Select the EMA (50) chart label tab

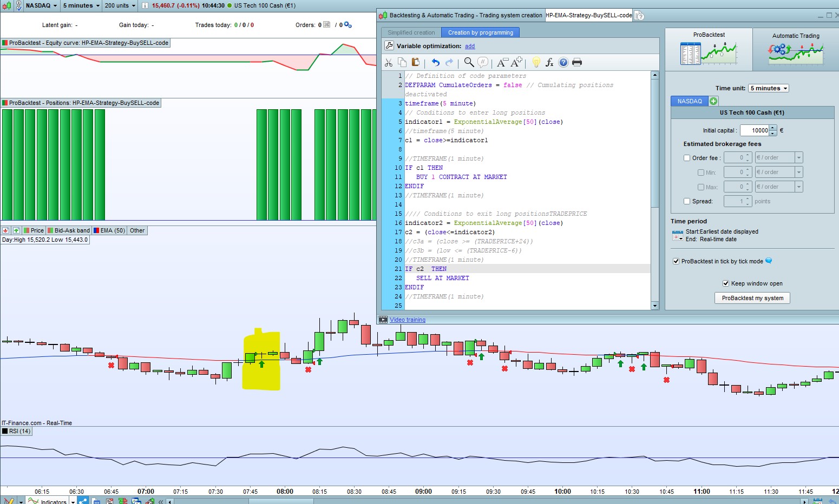tap(109, 230)
